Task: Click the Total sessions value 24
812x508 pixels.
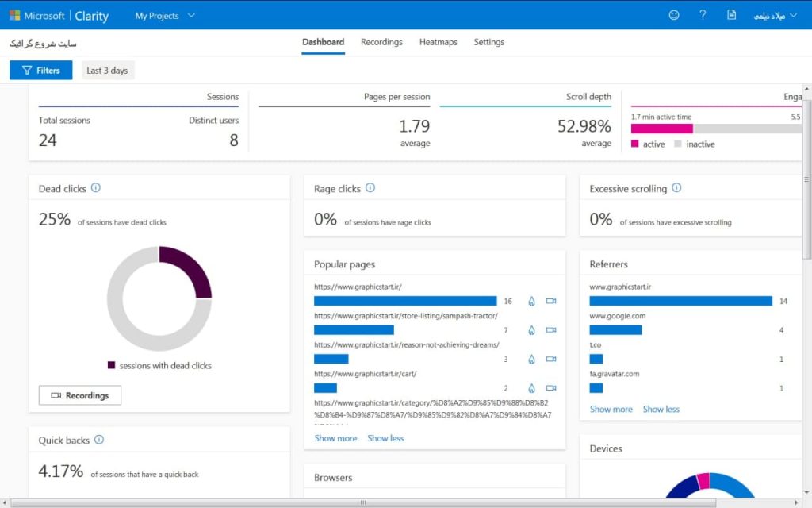Action: pyautogui.click(x=48, y=140)
